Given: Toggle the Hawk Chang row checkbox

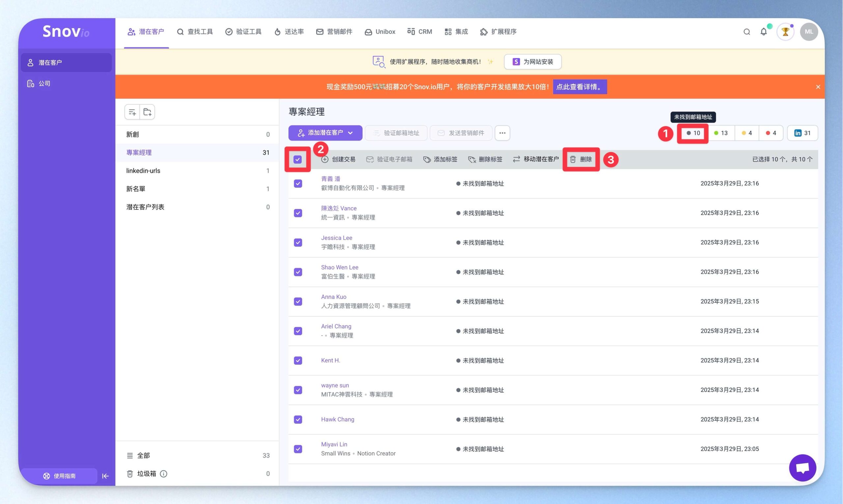Looking at the screenshot, I should [x=298, y=419].
